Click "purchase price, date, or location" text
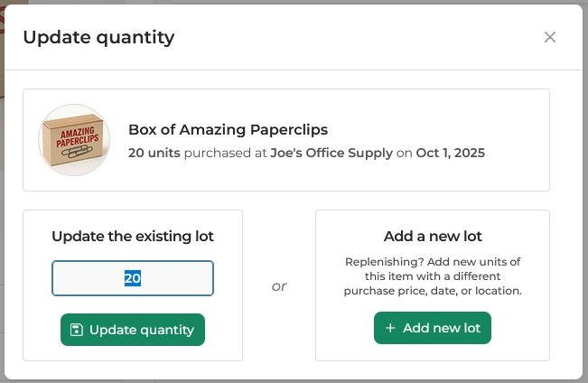588x383 pixels. (433, 291)
